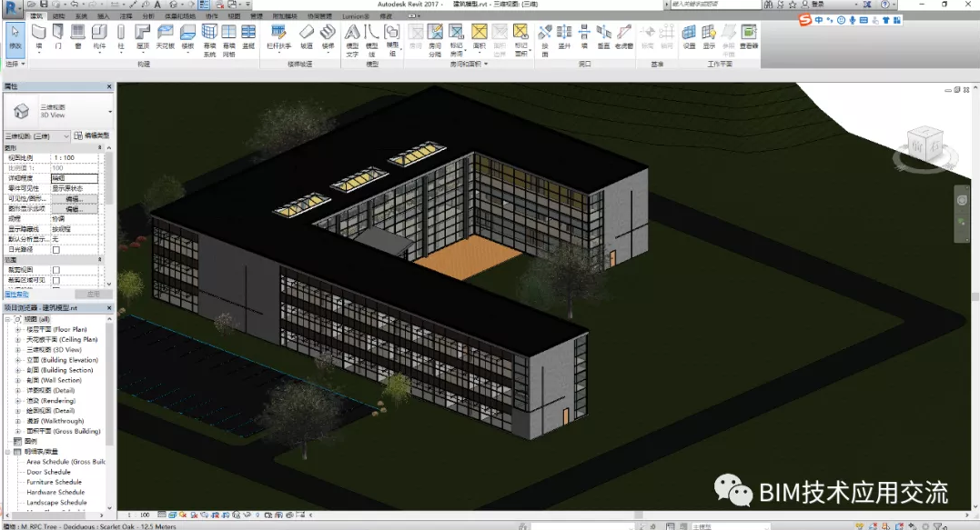Select the Window (窗) tool

pyautogui.click(x=77, y=37)
